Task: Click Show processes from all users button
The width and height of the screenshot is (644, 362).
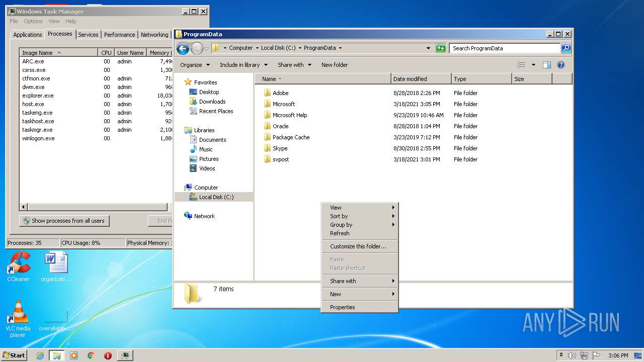Action: (x=64, y=221)
